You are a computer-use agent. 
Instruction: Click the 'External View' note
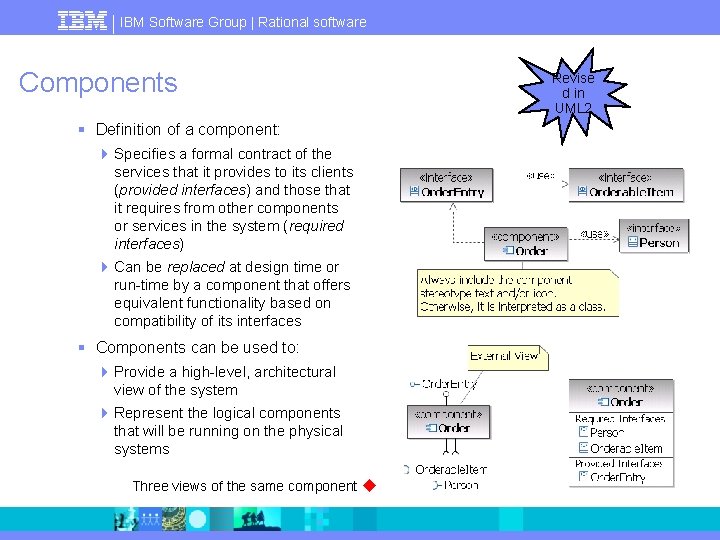pos(508,358)
